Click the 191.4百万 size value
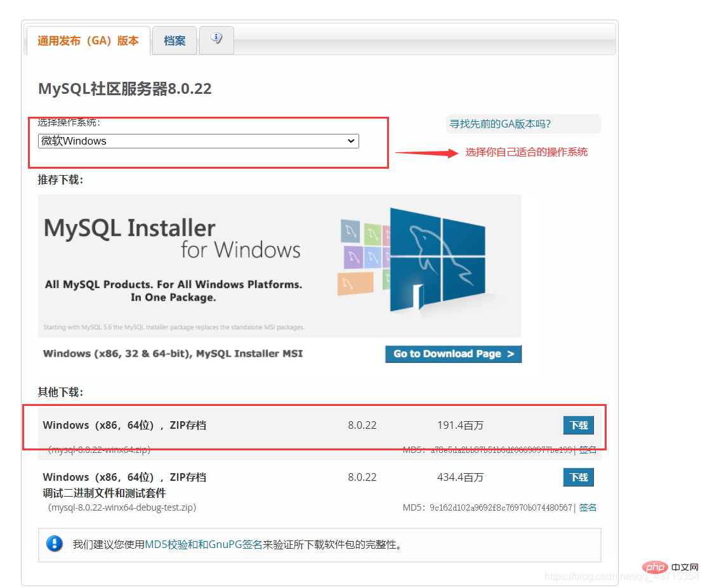The height and width of the screenshot is (588, 705). pyautogui.click(x=460, y=425)
